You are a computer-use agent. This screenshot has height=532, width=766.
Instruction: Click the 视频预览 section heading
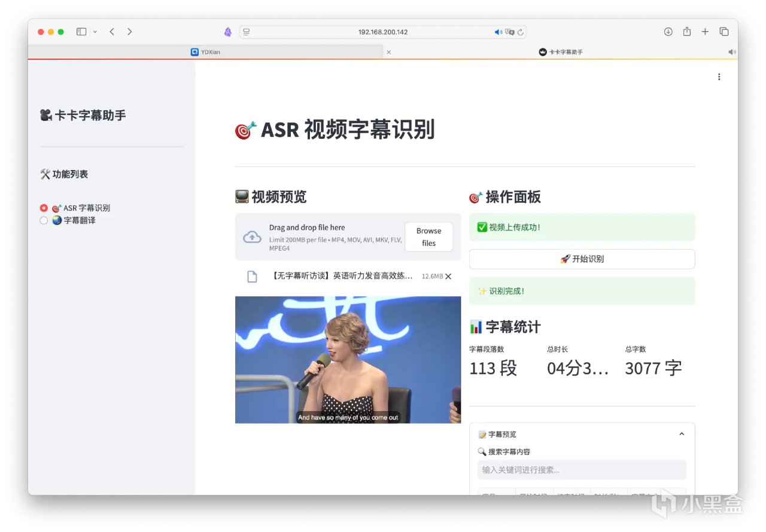[270, 197]
